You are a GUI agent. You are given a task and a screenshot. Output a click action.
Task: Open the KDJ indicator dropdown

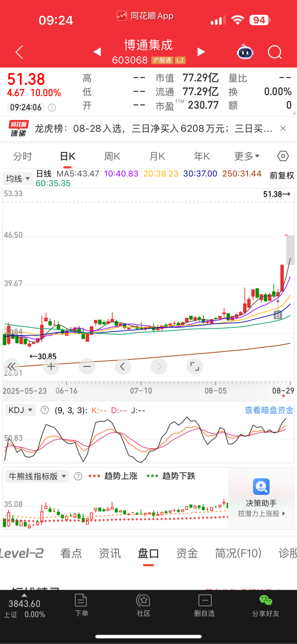[20, 410]
